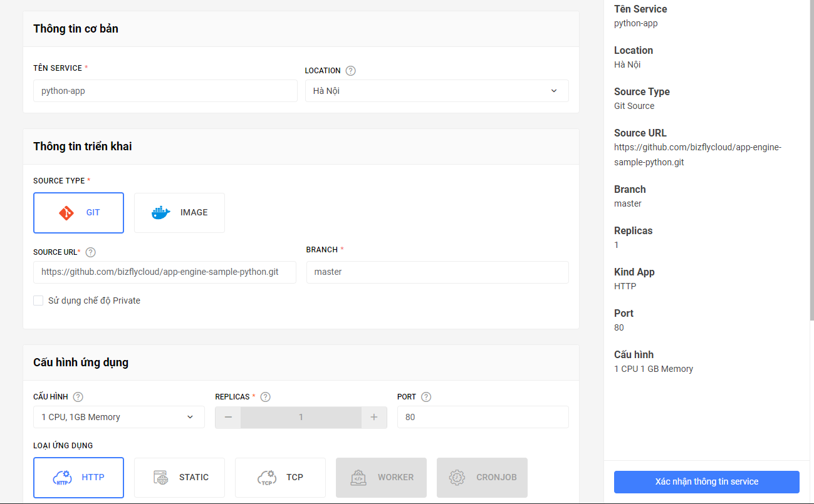814x504 pixels.
Task: Choose the TCP application type
Action: 280,477
